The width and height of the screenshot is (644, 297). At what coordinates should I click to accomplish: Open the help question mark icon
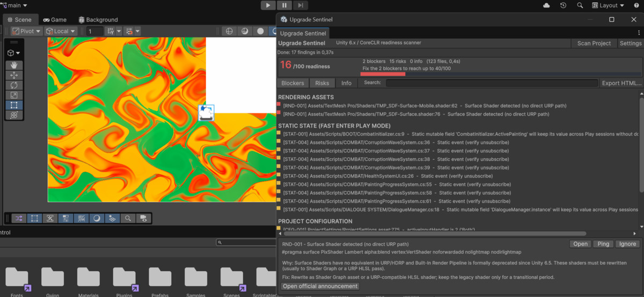pyautogui.click(x=636, y=5)
